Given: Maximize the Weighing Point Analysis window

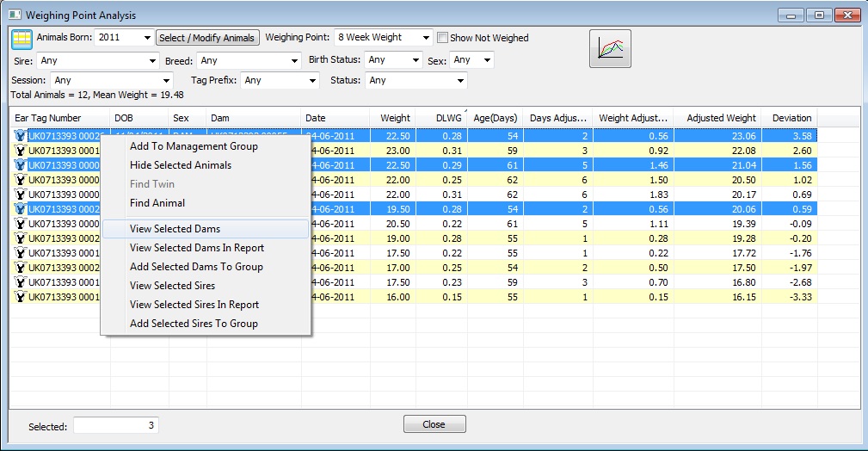Looking at the screenshot, I should pos(819,15).
